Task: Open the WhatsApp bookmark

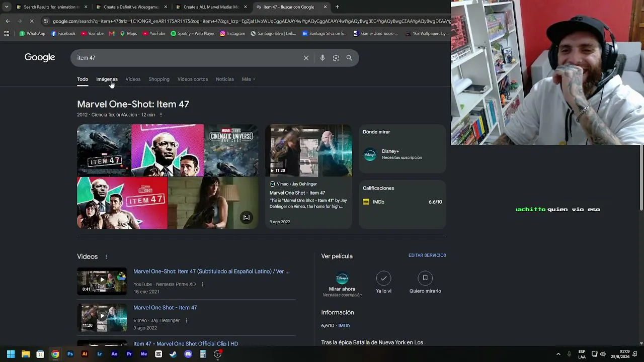Action: click(x=32, y=34)
